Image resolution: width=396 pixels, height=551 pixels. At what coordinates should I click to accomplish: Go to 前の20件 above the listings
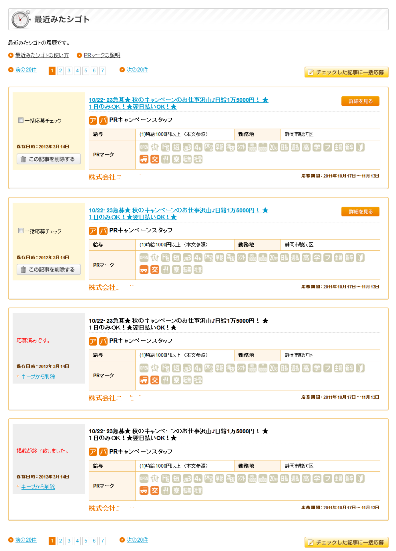pos(25,70)
